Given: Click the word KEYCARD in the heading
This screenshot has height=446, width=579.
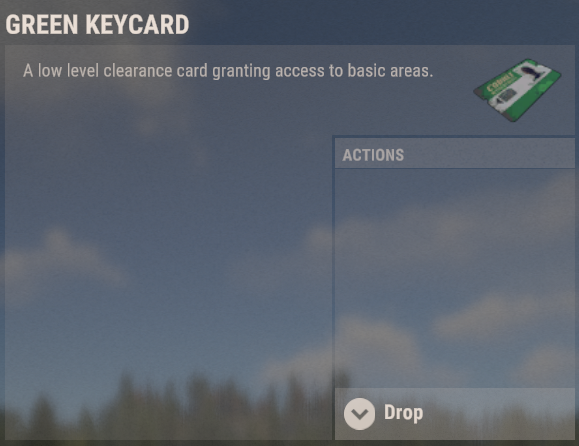Looking at the screenshot, I should click(x=137, y=25).
